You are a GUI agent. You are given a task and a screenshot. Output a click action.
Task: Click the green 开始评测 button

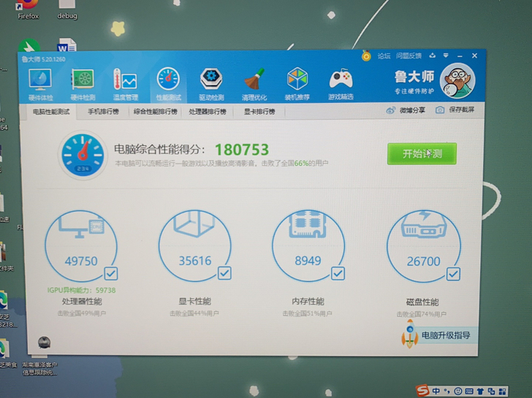422,153
